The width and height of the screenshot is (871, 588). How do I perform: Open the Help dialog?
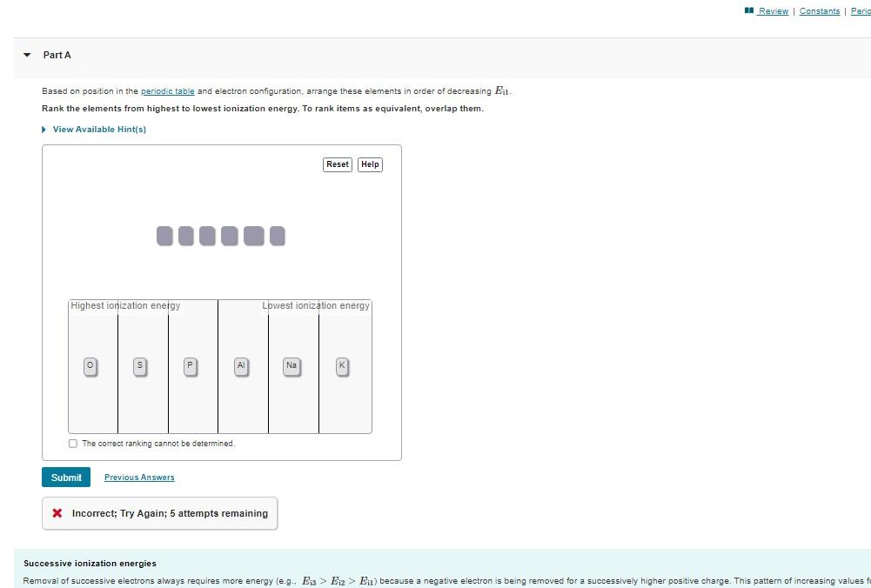pos(370,164)
